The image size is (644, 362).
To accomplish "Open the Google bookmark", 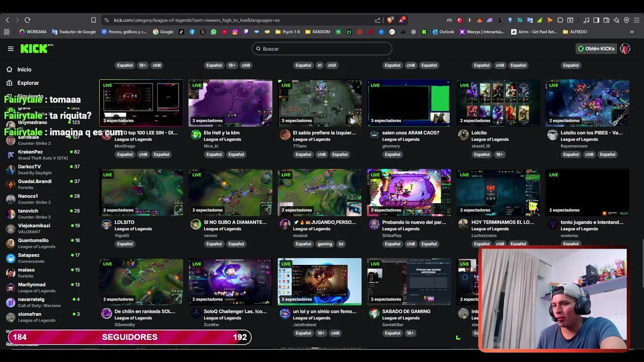I will point(163,32).
